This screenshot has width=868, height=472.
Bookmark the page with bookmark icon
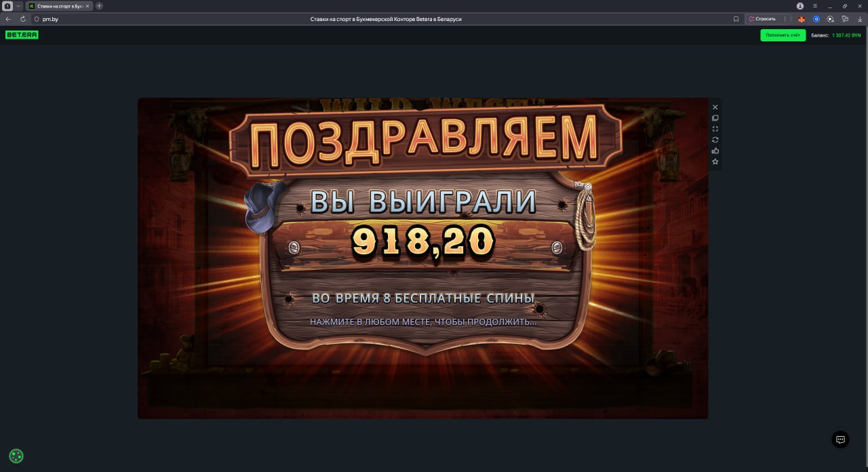pos(736,19)
